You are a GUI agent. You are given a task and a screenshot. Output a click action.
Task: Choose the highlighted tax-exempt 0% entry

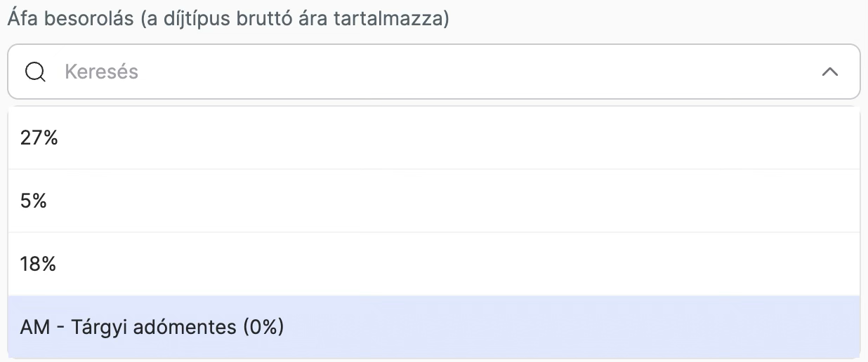click(434, 327)
